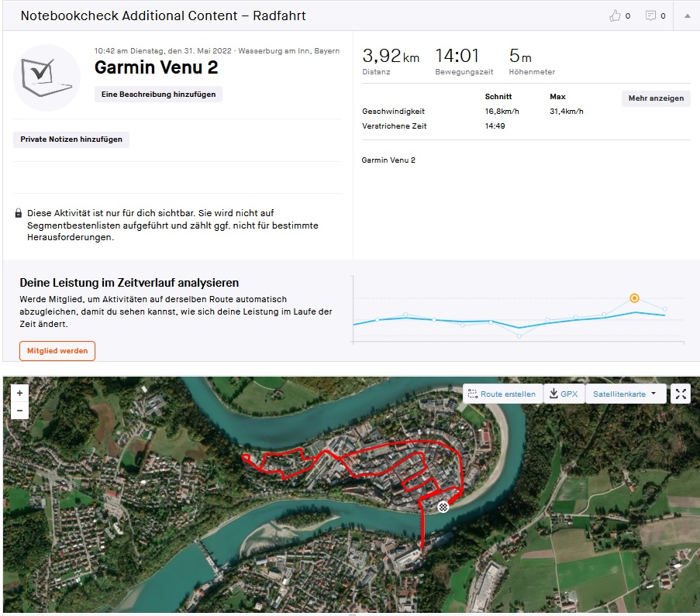Viewport: 700px width, 616px height.
Task: Click 'Private Notizen hinzufügen' button
Action: tap(71, 139)
